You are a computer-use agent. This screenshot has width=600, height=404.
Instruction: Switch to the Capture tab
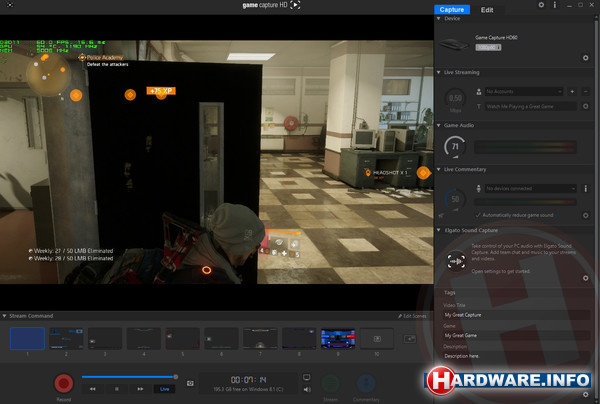(452, 10)
